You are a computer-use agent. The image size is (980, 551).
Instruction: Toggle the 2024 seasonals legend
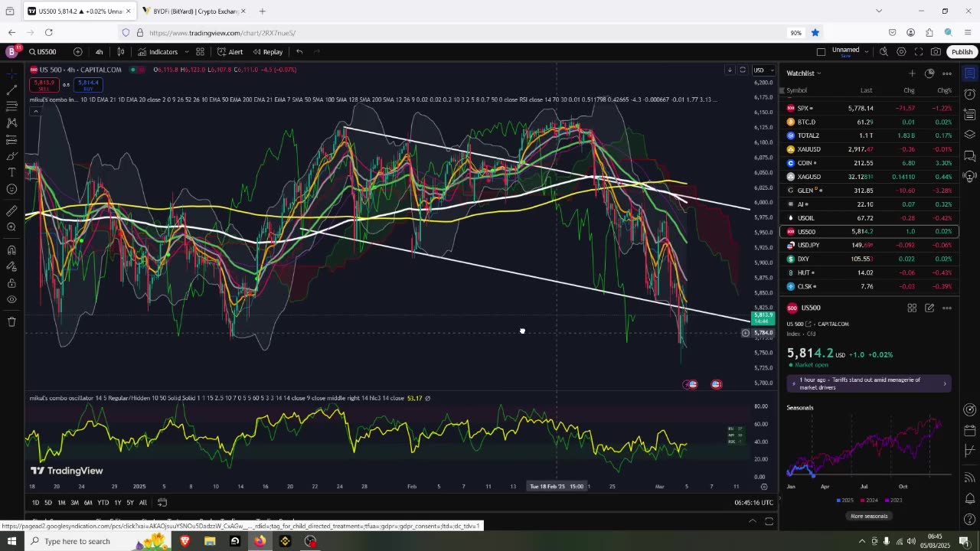click(x=869, y=500)
